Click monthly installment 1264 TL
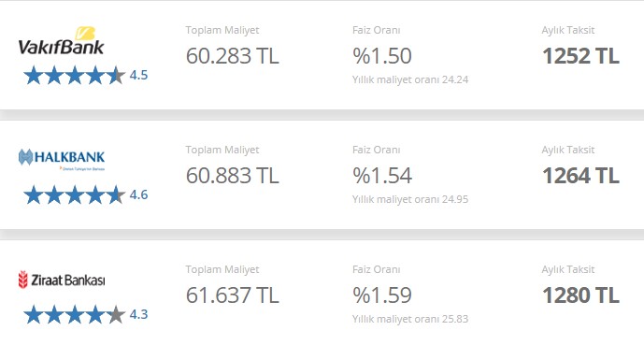The height and width of the screenshot is (345, 644). (580, 176)
